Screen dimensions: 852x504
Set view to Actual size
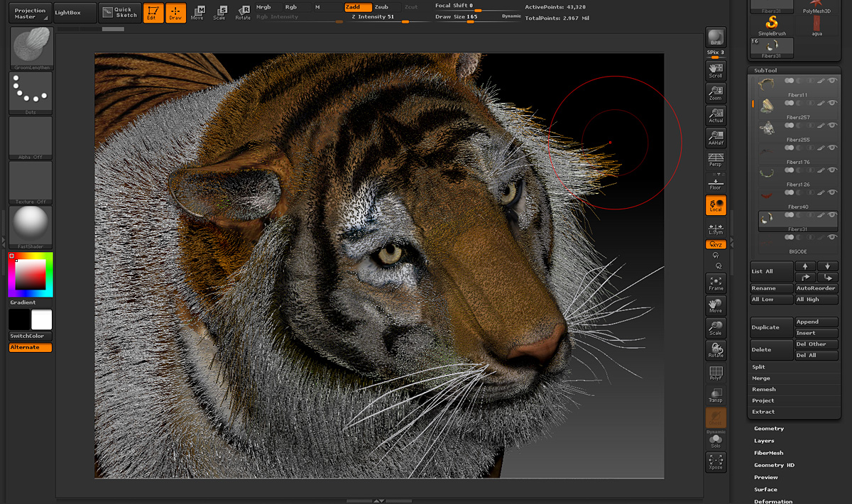[716, 115]
